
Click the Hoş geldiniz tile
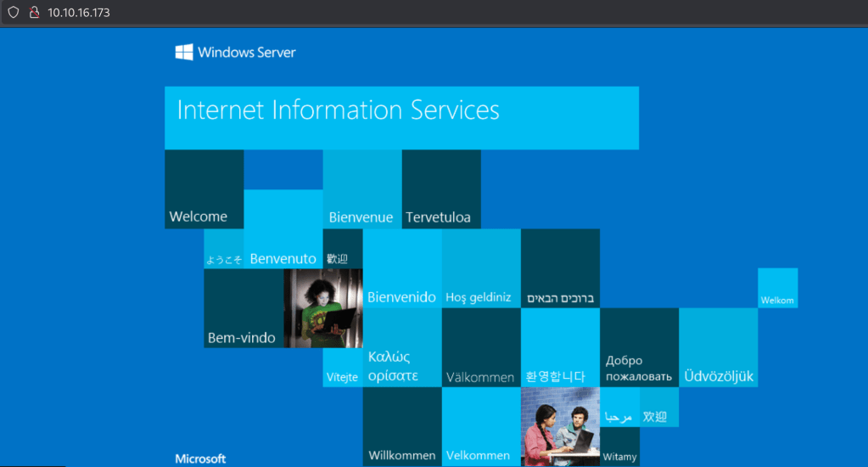coord(480,268)
